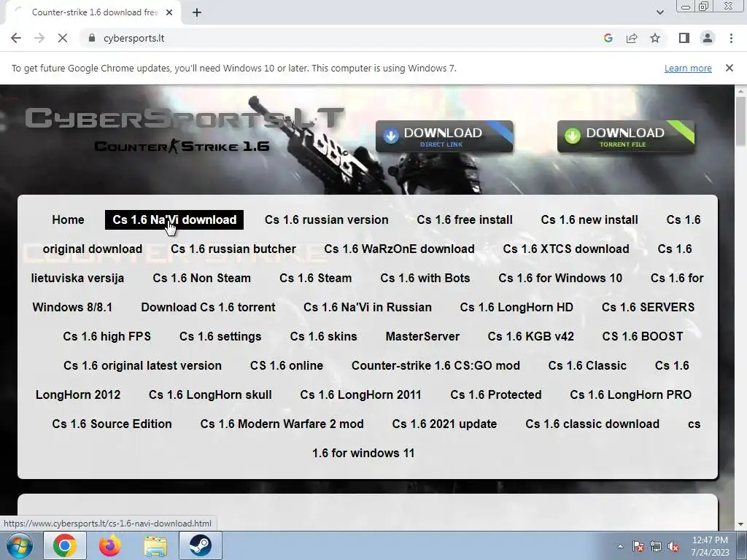
Task: Open Cs 1.6 LongHorn skull link
Action: [x=210, y=394]
